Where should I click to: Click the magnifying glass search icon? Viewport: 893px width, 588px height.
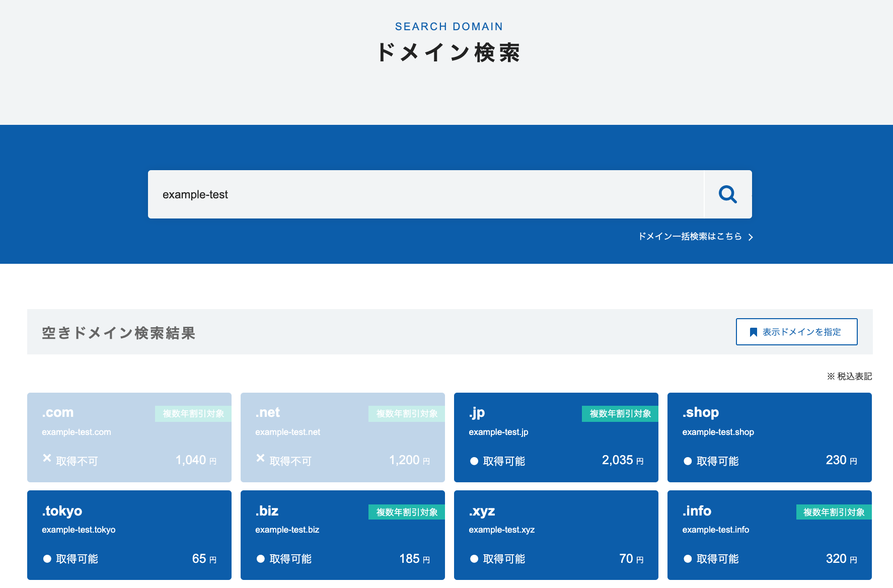727,194
